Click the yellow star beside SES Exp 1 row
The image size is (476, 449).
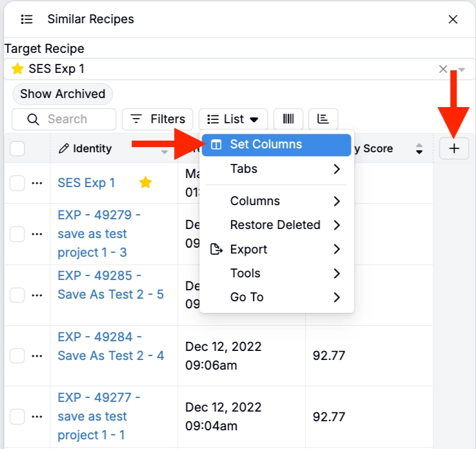pyautogui.click(x=146, y=183)
